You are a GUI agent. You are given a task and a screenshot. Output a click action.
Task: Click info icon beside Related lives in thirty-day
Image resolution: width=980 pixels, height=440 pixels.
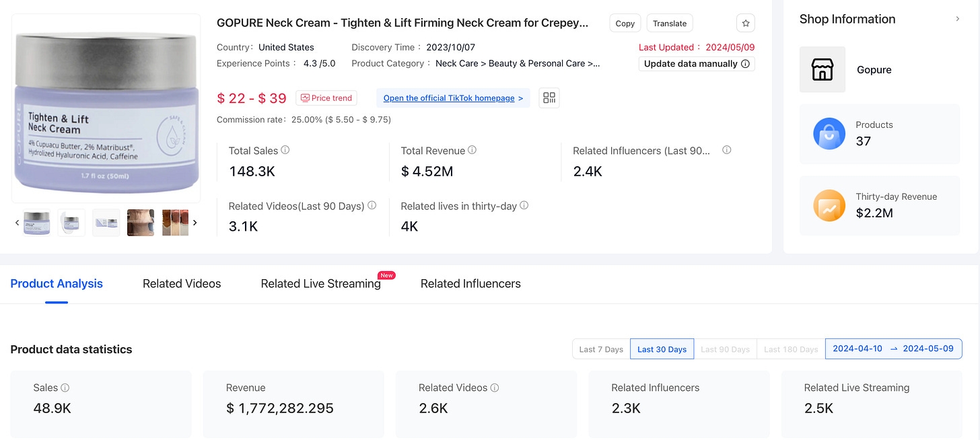point(524,205)
